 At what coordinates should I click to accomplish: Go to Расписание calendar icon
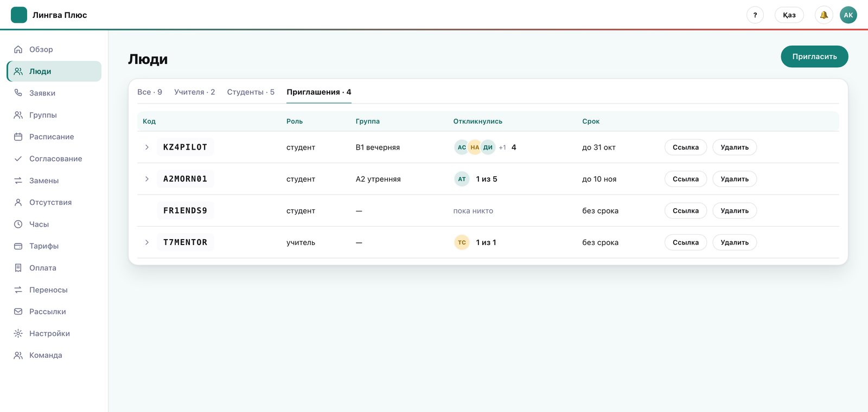18,137
